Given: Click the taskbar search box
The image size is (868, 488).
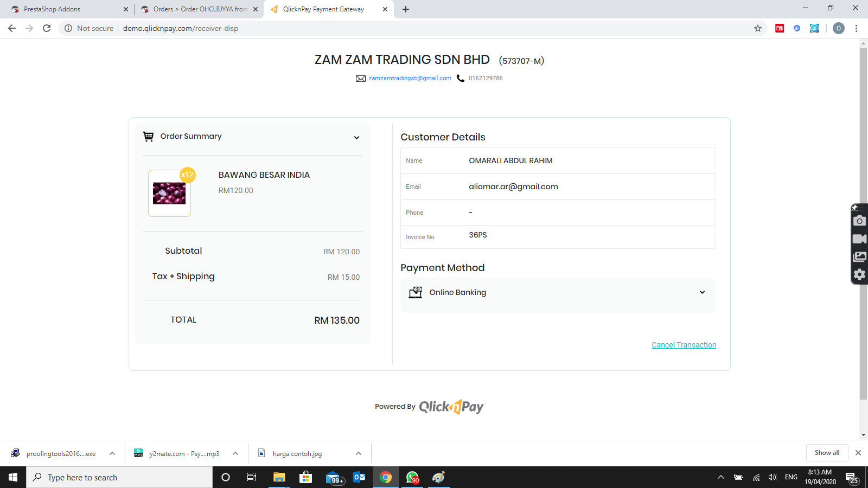Looking at the screenshot, I should click(x=119, y=477).
